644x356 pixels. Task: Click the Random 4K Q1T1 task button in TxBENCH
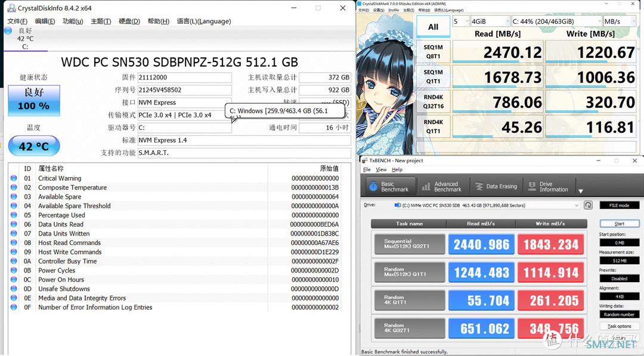coord(410,300)
